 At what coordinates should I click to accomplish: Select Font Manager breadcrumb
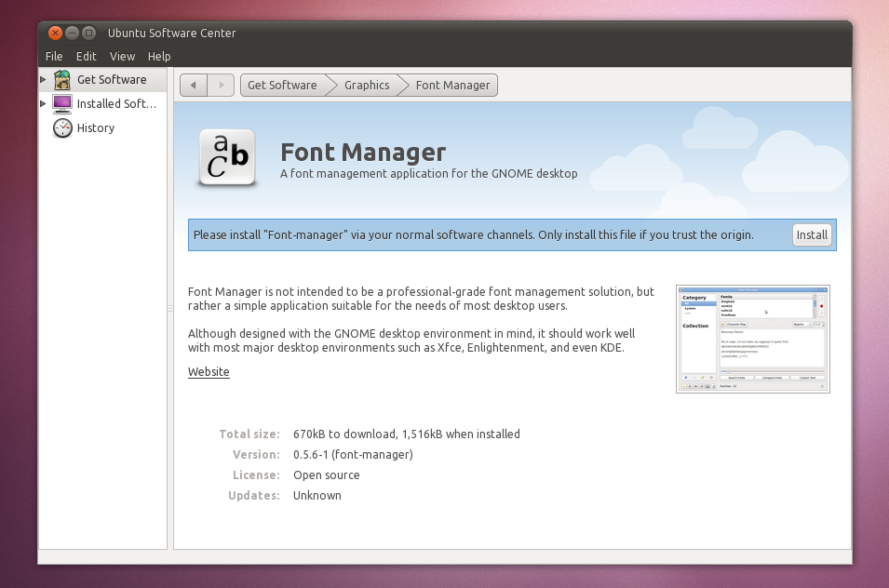point(452,86)
